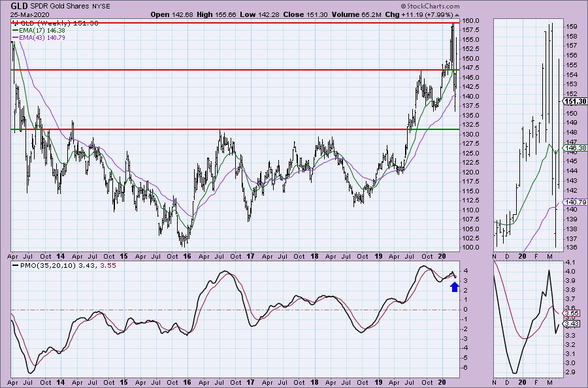Click the Volume 65.2M value

[x=356, y=14]
